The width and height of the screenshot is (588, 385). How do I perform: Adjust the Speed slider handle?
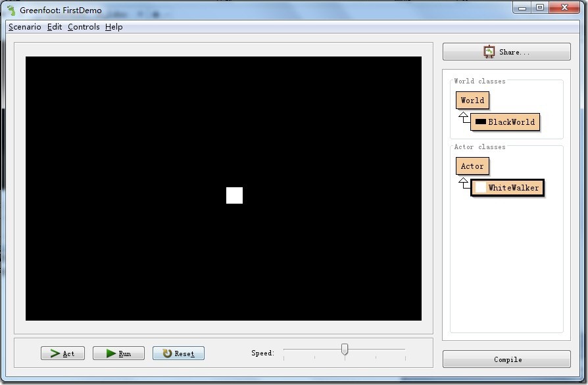345,350
